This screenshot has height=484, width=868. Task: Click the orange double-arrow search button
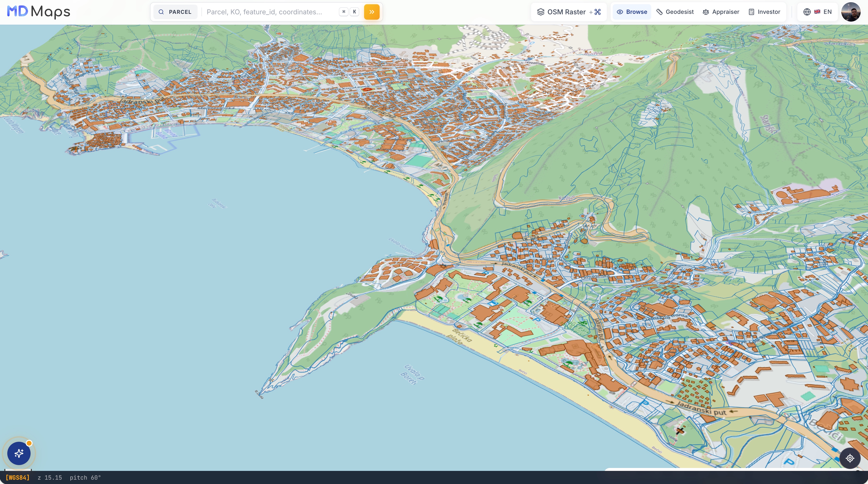pos(372,12)
